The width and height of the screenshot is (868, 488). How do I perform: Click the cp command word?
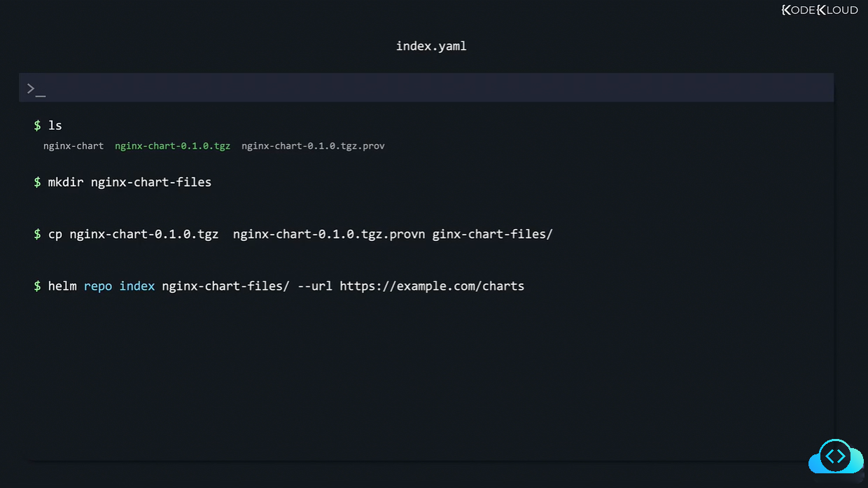(x=55, y=234)
